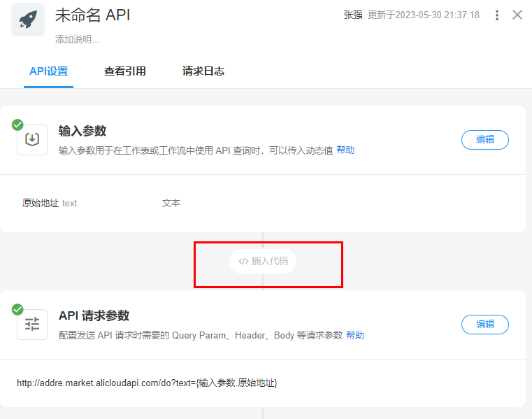Screen dimensions: 532x419
Task: Select the 原始地址 text parameter row
Action: coord(263,203)
